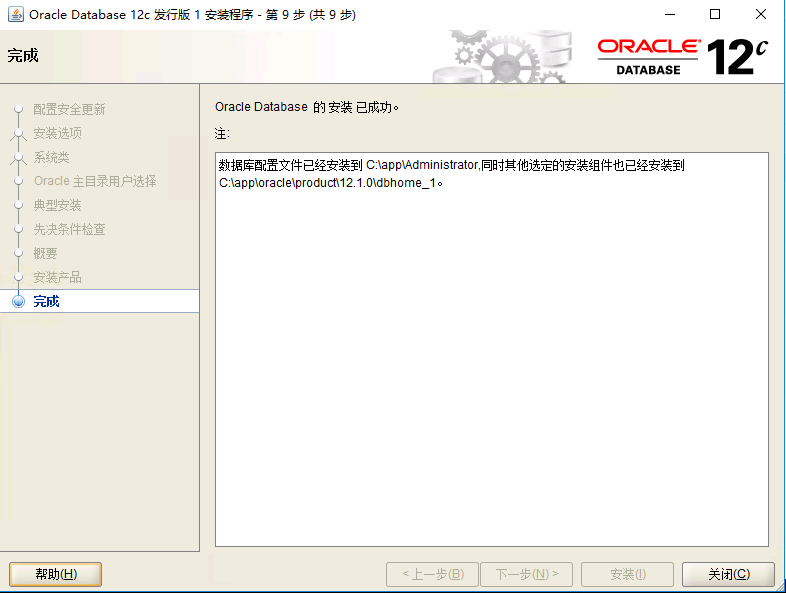Select the 配置安全更新 step
The image size is (786, 593).
(69, 109)
